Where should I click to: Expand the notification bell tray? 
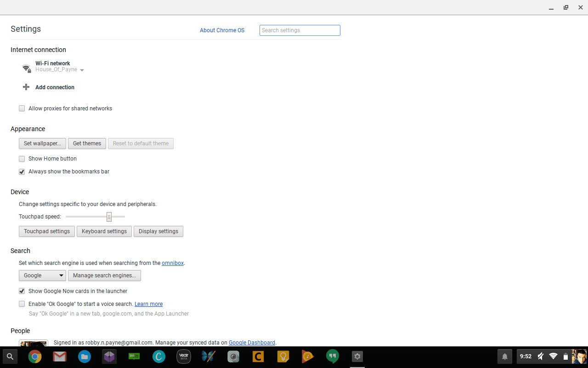504,356
